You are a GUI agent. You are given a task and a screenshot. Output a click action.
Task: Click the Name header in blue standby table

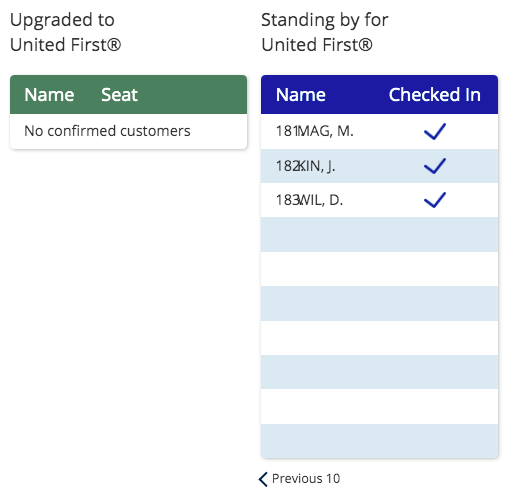pyautogui.click(x=301, y=95)
